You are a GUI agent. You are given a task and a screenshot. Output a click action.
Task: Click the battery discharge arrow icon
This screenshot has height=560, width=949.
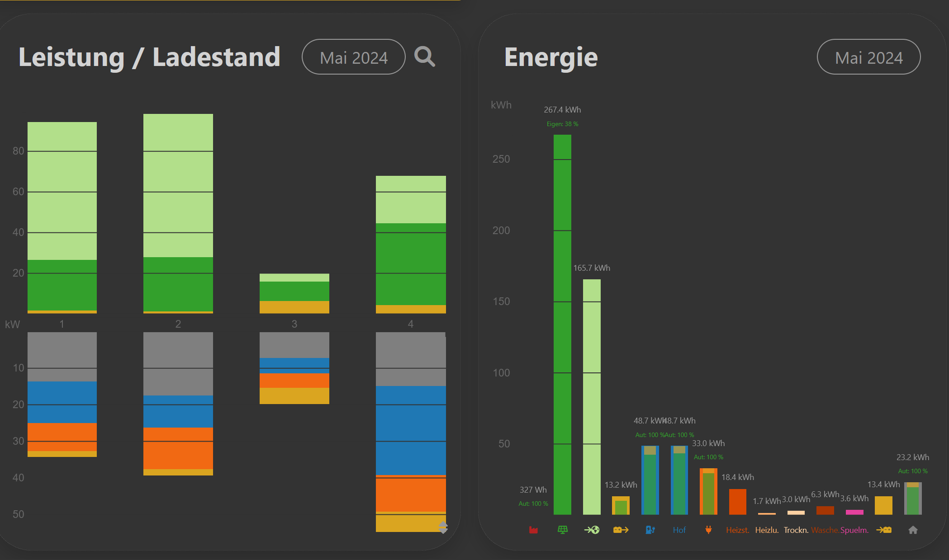(x=621, y=530)
